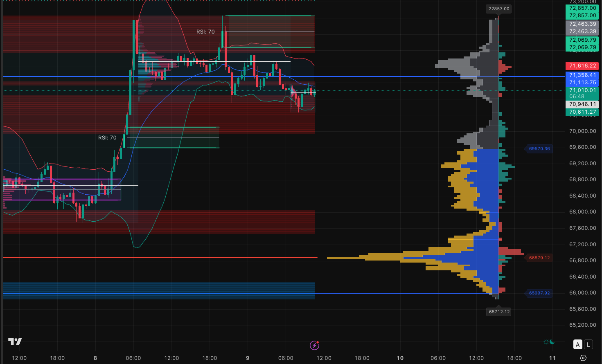
Task: Click the current price 71,010.01 countdown label
Action: pyautogui.click(x=582, y=93)
